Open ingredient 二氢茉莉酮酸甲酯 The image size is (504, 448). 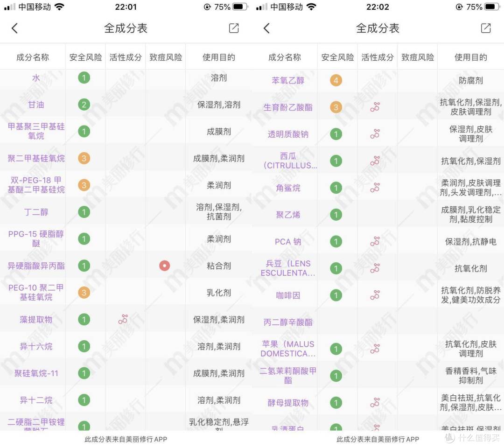pos(288,376)
